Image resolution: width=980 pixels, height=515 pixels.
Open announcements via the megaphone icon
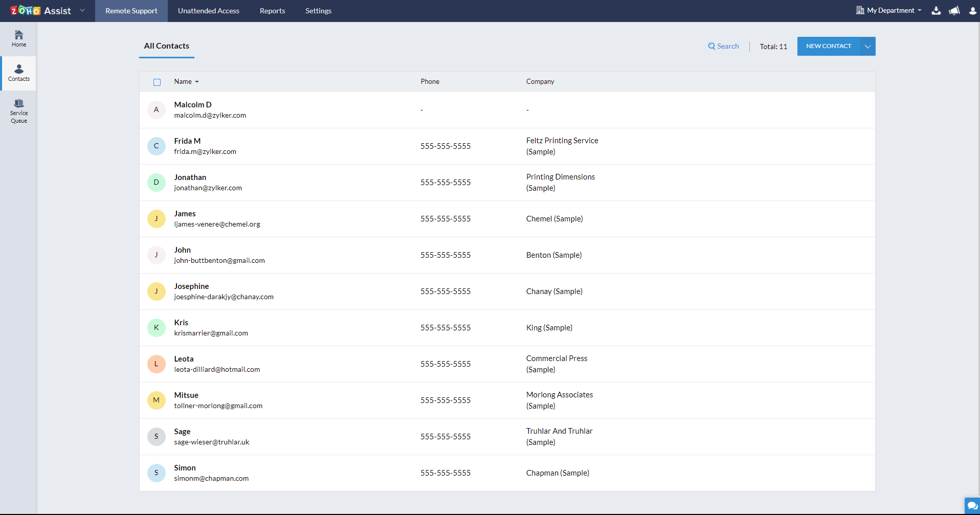954,10
